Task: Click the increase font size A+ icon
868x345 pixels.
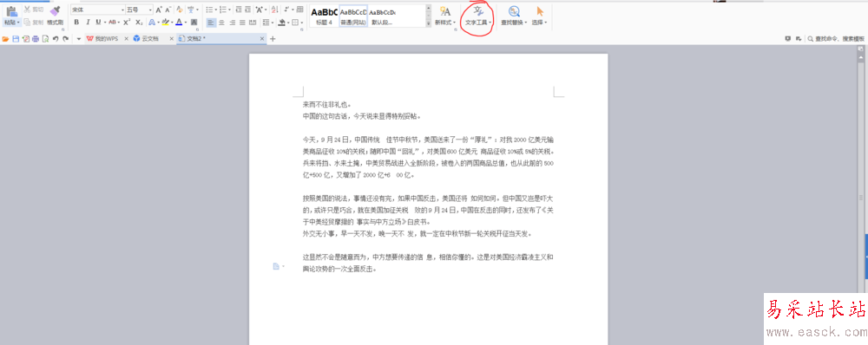Action: point(159,10)
